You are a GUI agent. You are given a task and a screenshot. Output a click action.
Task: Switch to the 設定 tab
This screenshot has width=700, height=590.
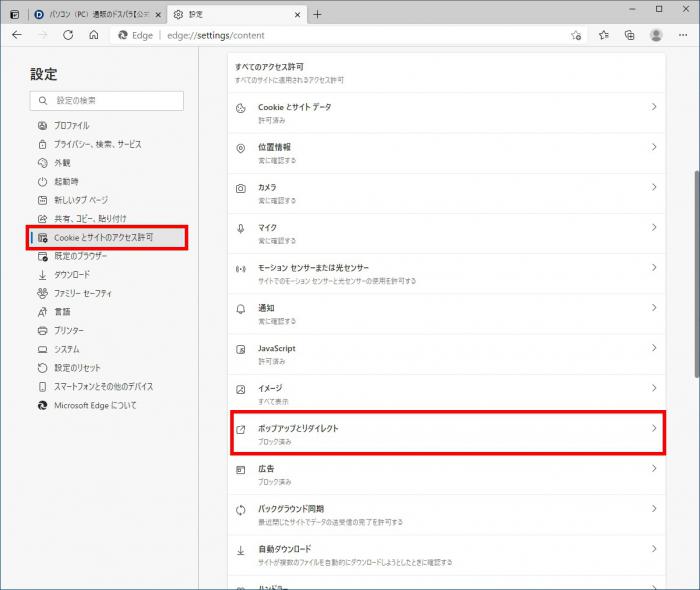(237, 14)
